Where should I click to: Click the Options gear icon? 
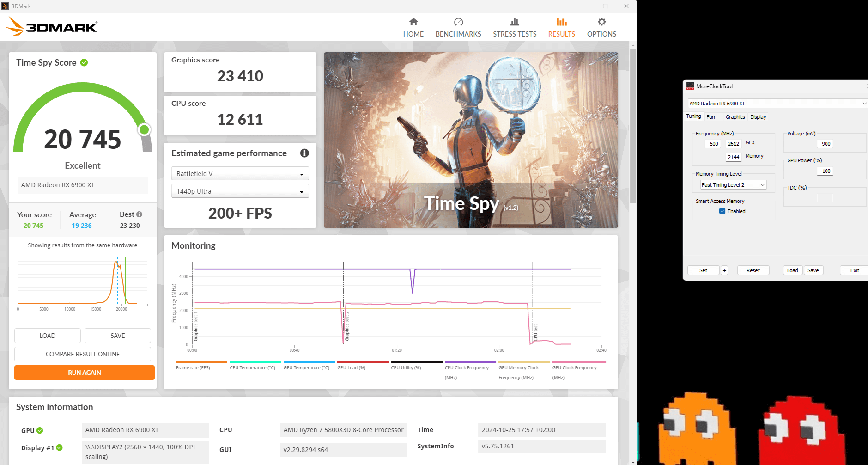coord(601,22)
